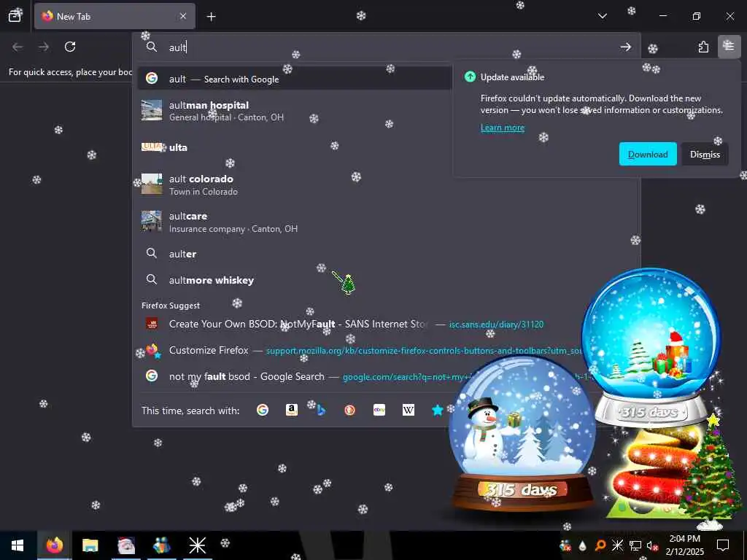Open the Extensions puzzle icon

(x=703, y=47)
